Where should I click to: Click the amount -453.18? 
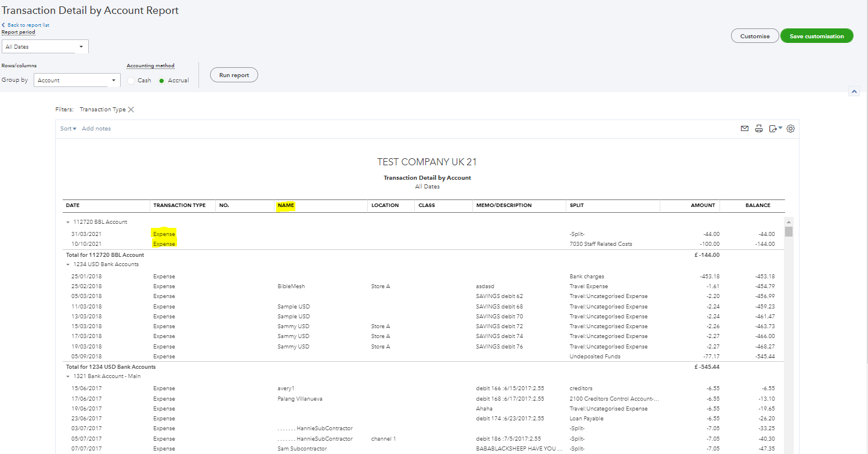click(x=710, y=277)
